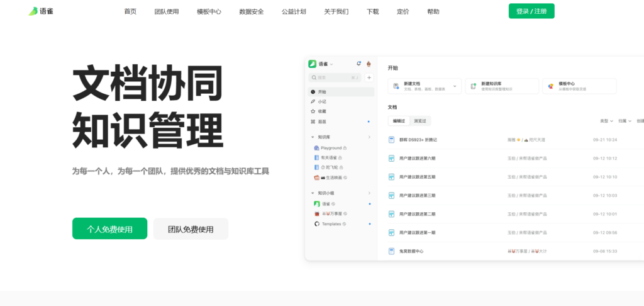The height and width of the screenshot is (306, 644).
Task: Click the 登录 / 注册 button
Action: [x=531, y=11]
